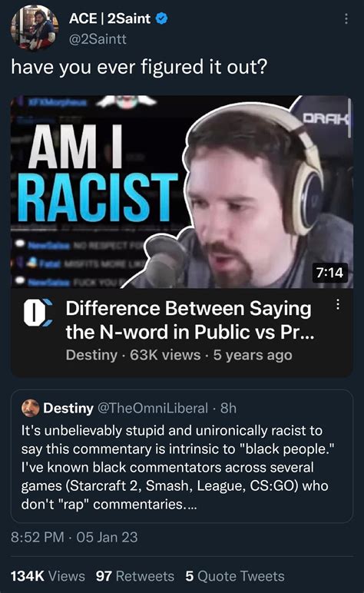The image size is (364, 593).
Task: Open Destiny's avatar in quoted tweet
Action: 31,408
